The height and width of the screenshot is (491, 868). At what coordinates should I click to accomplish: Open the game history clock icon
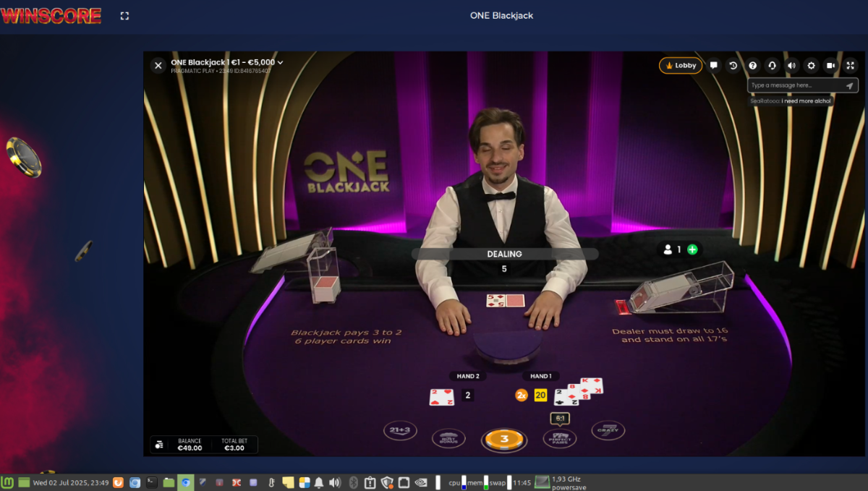[733, 66]
